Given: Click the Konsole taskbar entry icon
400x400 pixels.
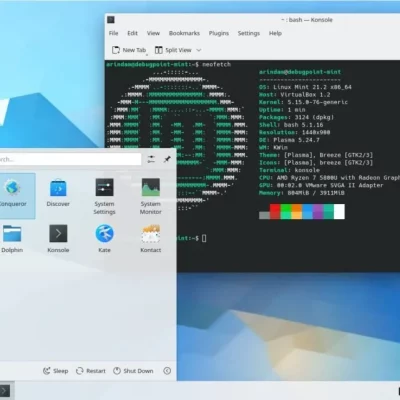Looking at the screenshot, I should coord(5,391).
